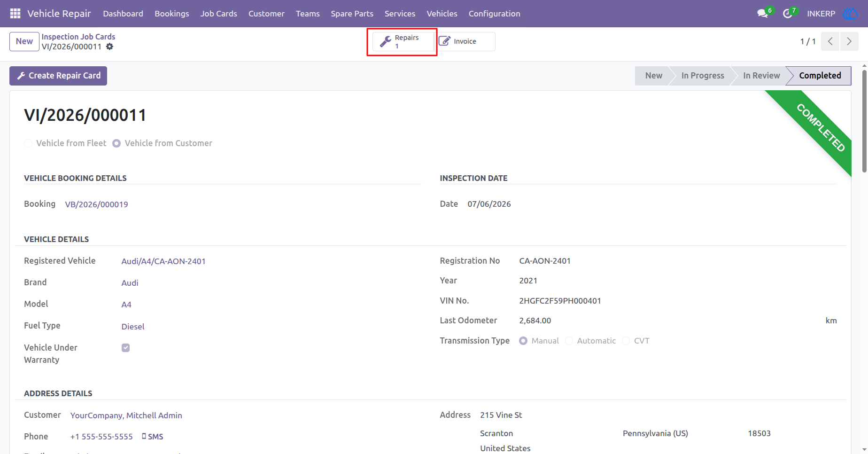Open booking VB/2026/000019 link
868x454 pixels.
pos(97,204)
